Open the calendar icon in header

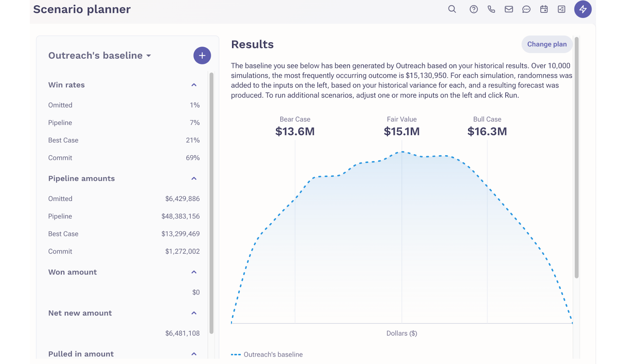(544, 9)
